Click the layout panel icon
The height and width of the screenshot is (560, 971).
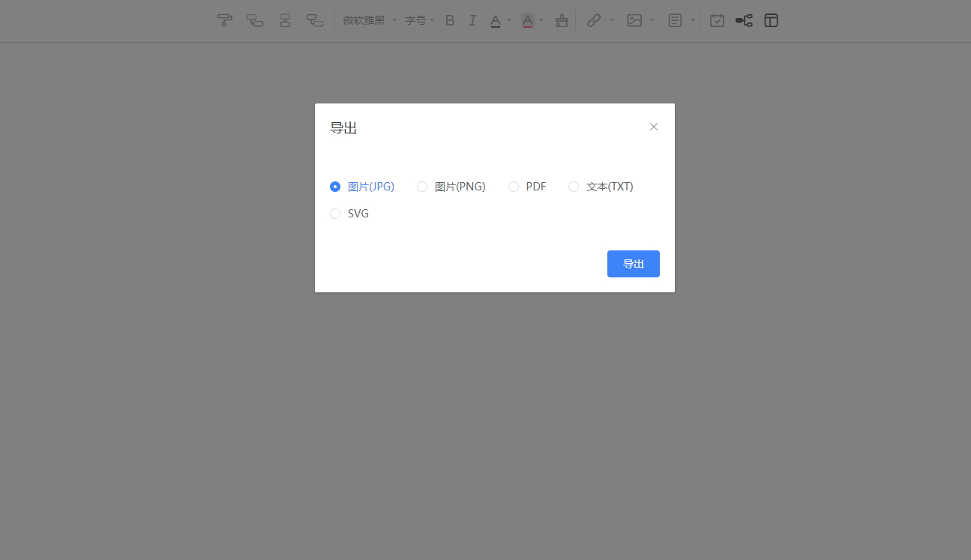tap(771, 20)
